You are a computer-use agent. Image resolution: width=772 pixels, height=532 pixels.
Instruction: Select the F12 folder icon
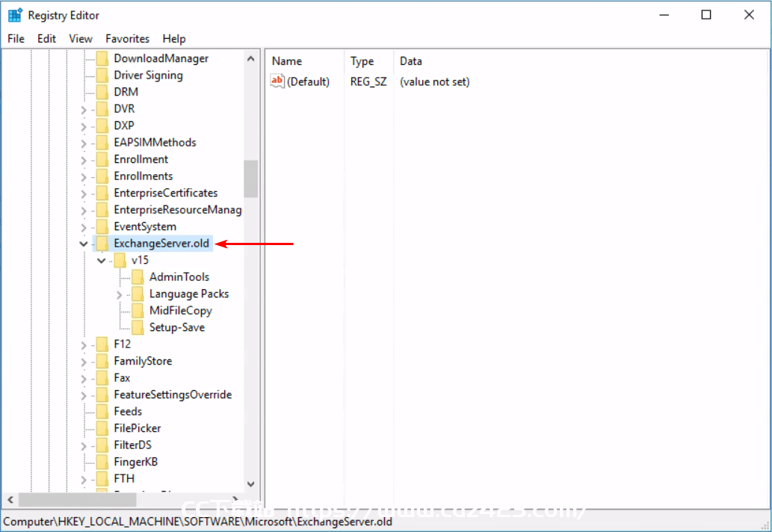pyautogui.click(x=102, y=344)
